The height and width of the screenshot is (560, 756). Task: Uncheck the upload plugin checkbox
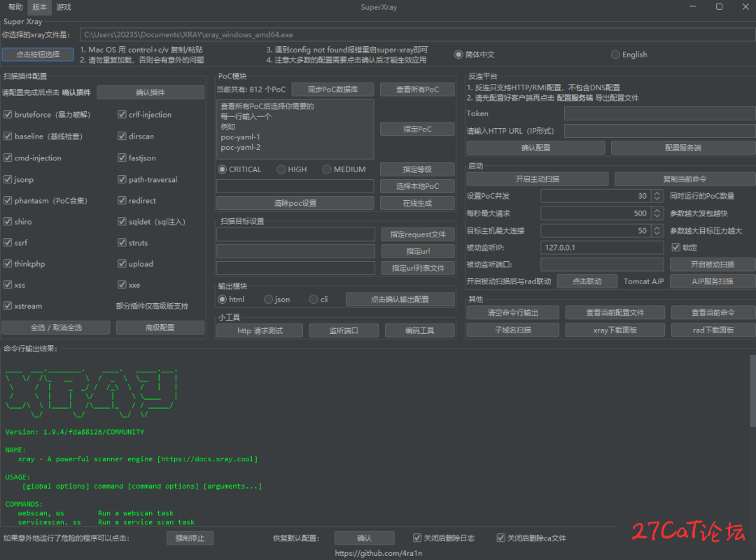tap(122, 264)
